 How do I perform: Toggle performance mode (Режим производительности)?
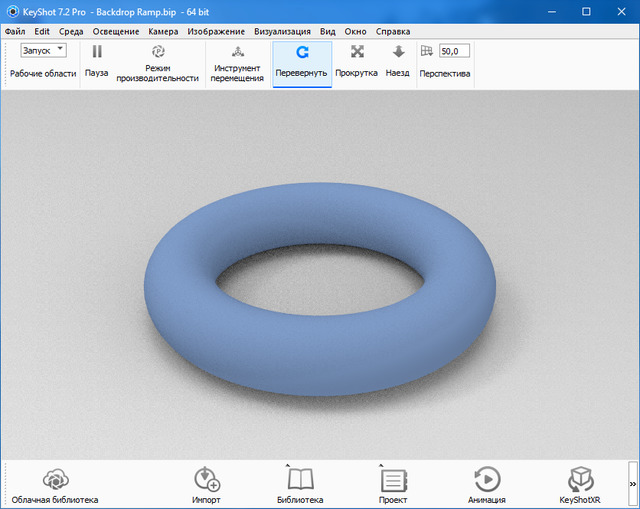click(157, 61)
